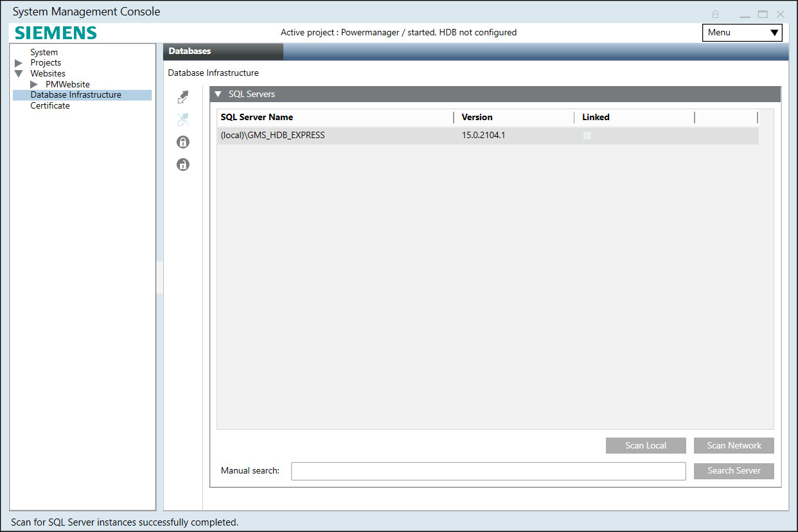
Task: Click the padlock icon in the title bar
Action: click(715, 13)
